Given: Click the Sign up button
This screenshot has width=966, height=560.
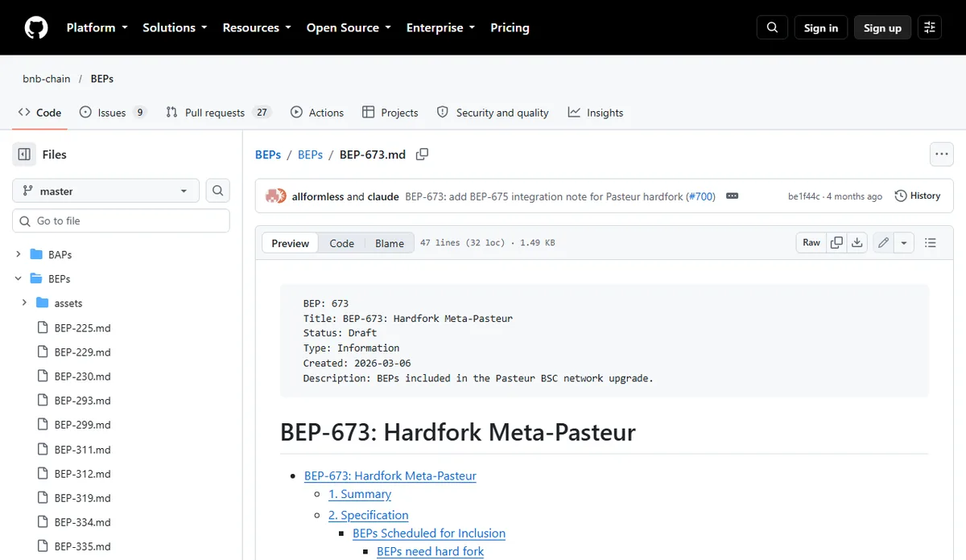Looking at the screenshot, I should click(x=882, y=27).
